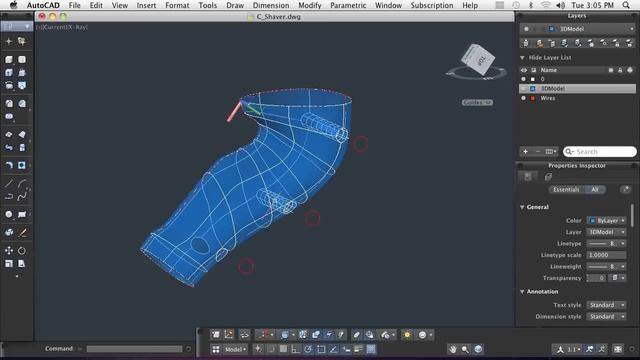Click the 3DModel layer blue color swatch
This screenshot has width=640, height=360.
tap(533, 89)
